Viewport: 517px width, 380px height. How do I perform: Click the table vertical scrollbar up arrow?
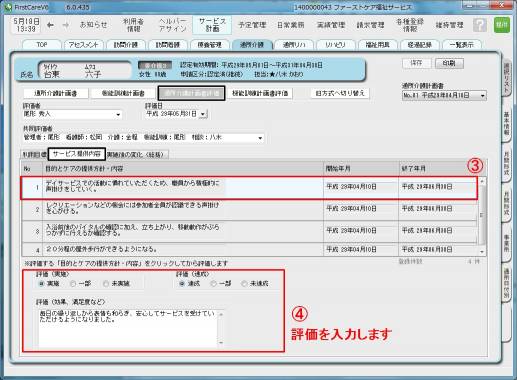coord(482,181)
